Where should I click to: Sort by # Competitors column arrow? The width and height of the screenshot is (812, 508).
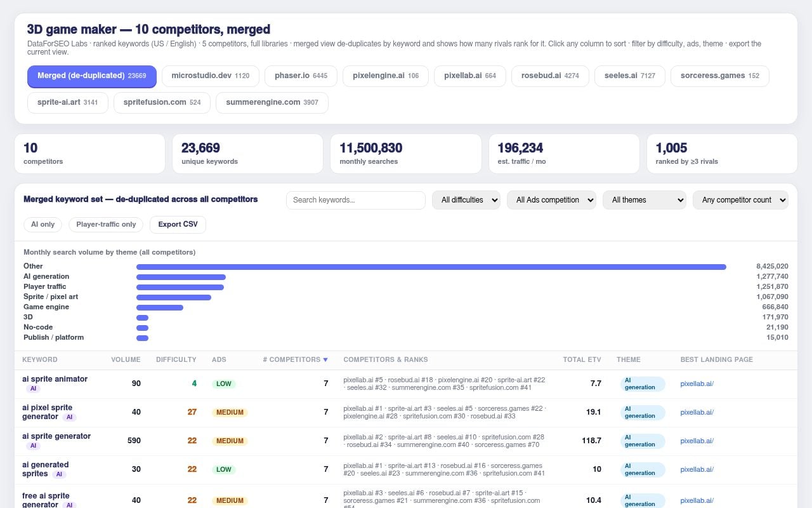[325, 359]
